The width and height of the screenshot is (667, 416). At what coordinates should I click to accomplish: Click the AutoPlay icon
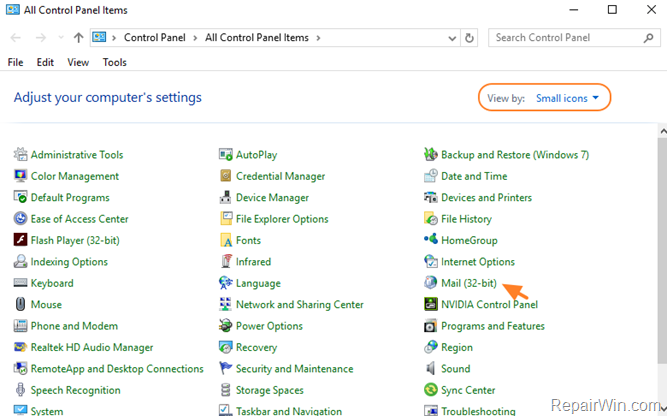(226, 154)
